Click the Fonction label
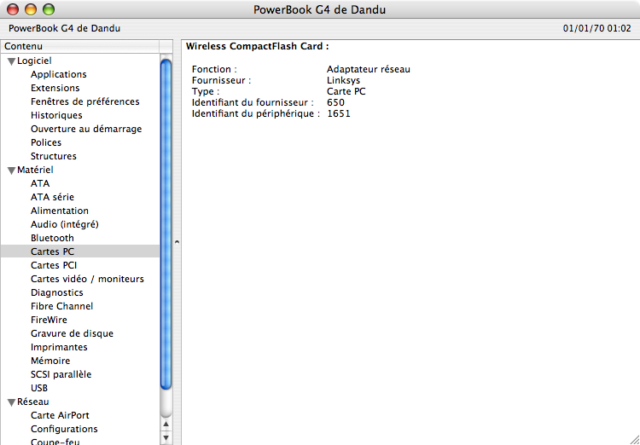This screenshot has width=640, height=445. (x=214, y=69)
